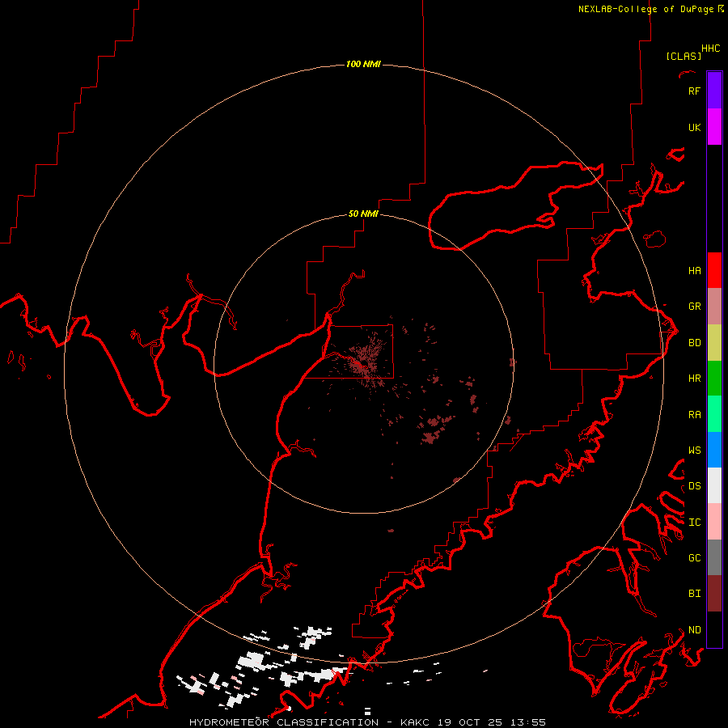Click the DS legend label

[694, 485]
